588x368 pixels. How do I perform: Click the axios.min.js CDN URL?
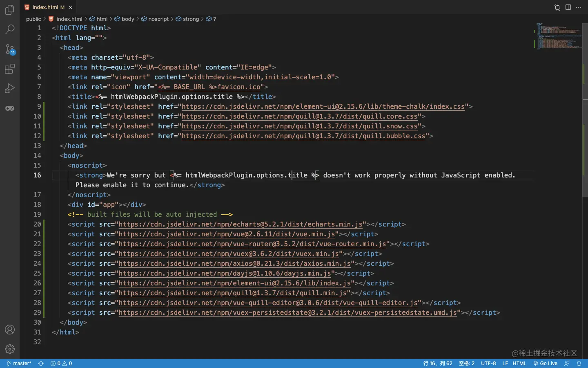(235, 264)
